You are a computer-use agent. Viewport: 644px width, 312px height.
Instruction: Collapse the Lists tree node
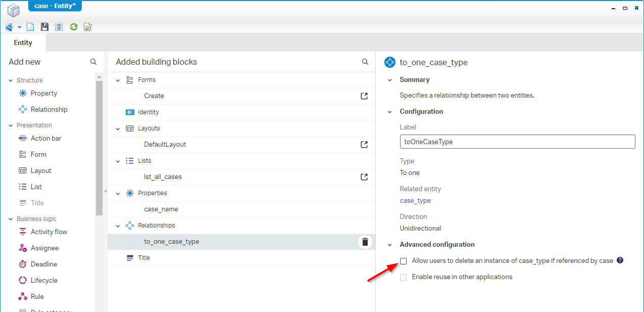click(118, 161)
